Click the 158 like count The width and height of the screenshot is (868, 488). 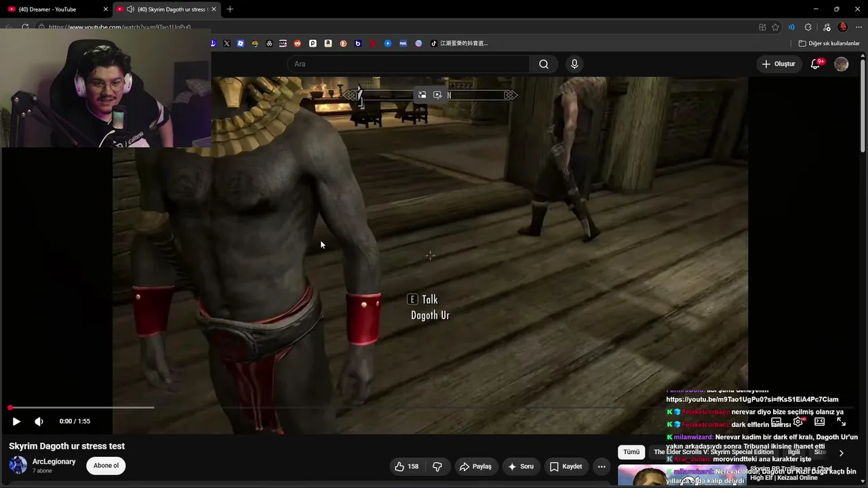click(413, 466)
